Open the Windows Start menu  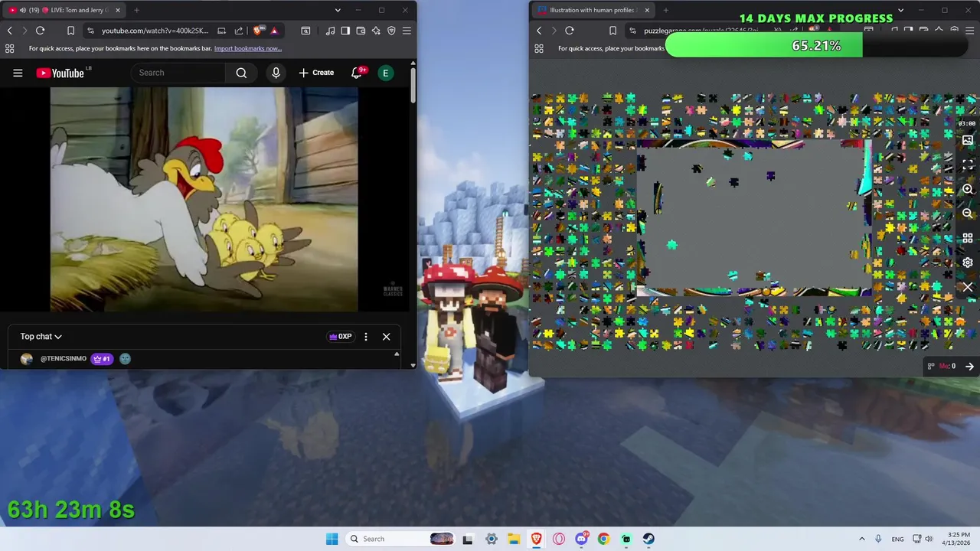332,539
